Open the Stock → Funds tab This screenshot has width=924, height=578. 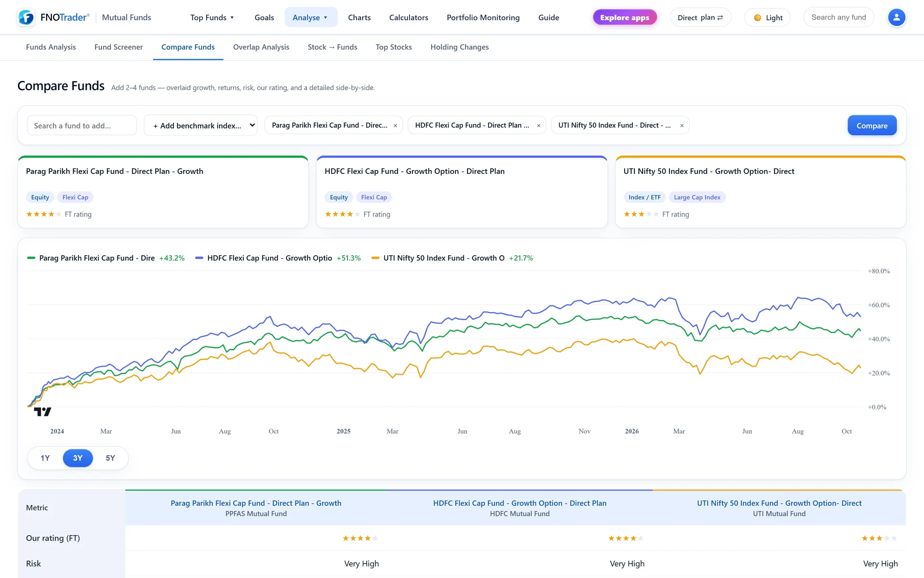click(333, 47)
